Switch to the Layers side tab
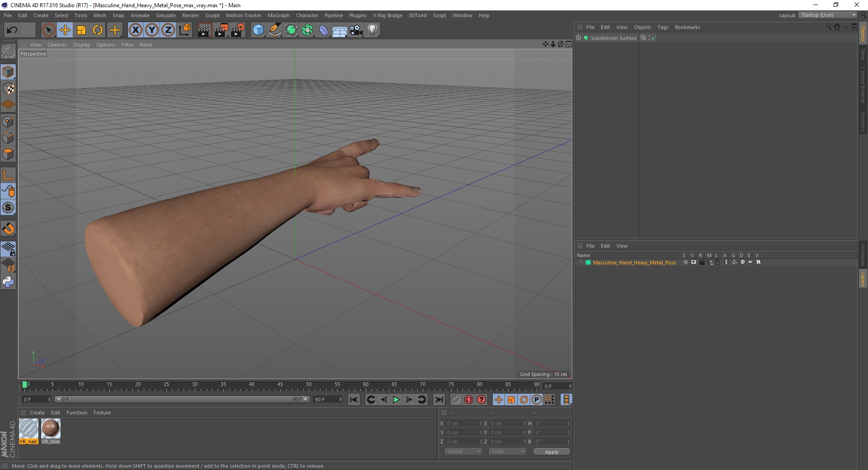The width and height of the screenshot is (868, 470). [x=863, y=279]
